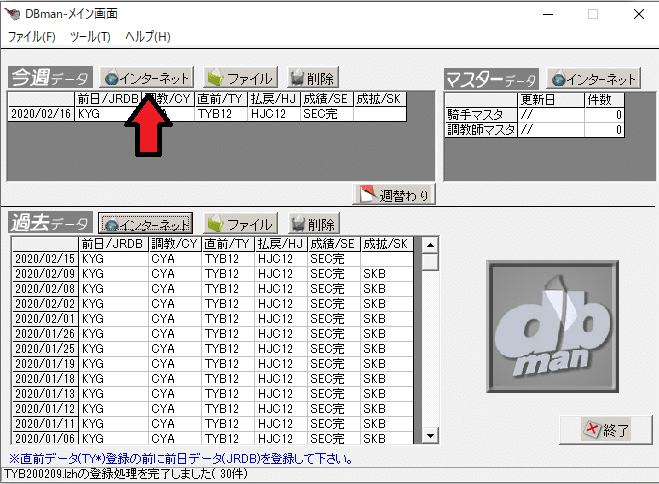This screenshot has height=484, width=659.
Task: Select 2020/01/19 date in past data
Action: coord(45,364)
